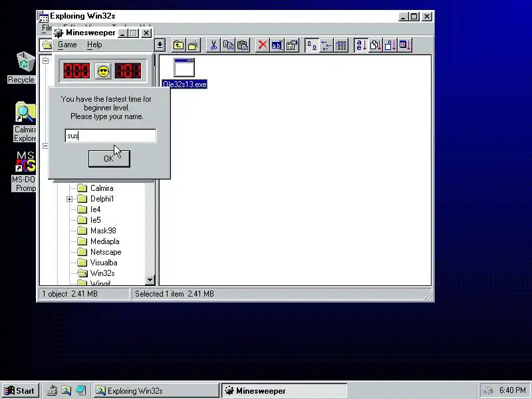Image resolution: width=532 pixels, height=399 pixels.
Task: Click the Paste clipboard icon
Action: (x=243, y=45)
